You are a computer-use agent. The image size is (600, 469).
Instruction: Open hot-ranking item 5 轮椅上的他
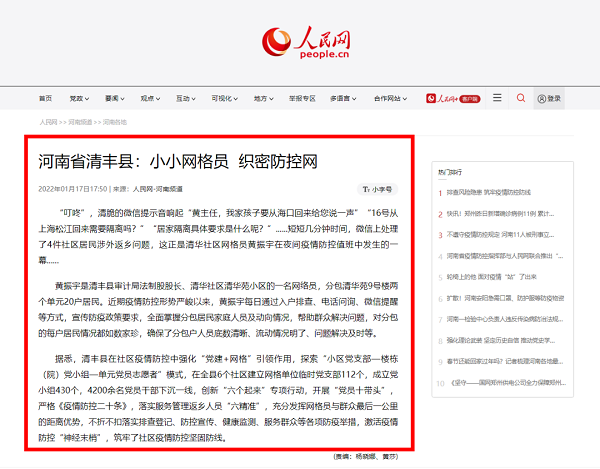pyautogui.click(x=495, y=276)
